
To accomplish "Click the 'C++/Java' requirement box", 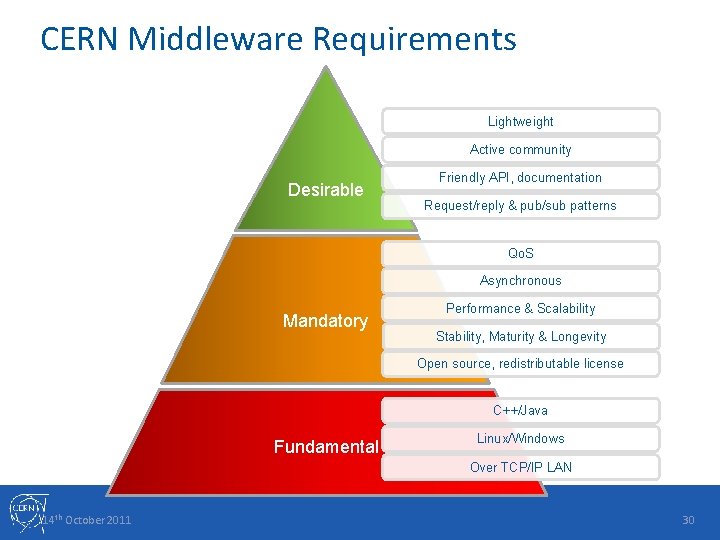I will (520, 410).
